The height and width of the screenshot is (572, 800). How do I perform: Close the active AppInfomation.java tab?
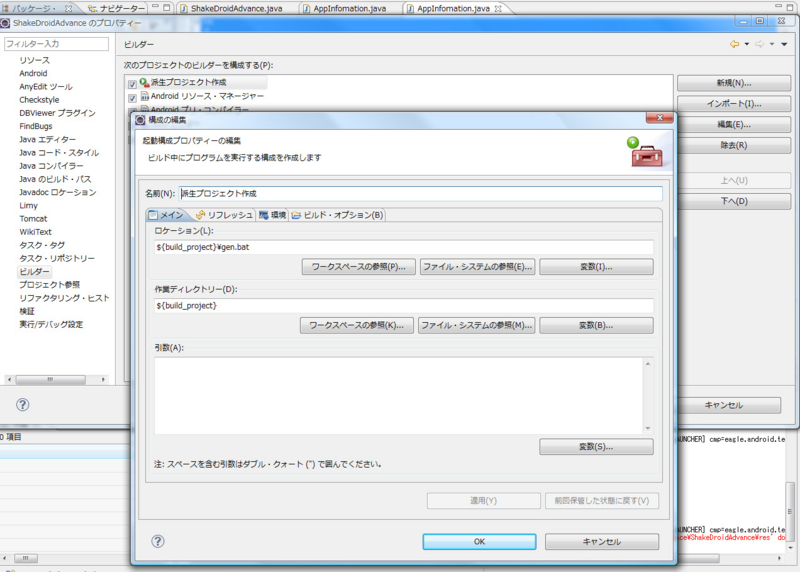pos(498,9)
